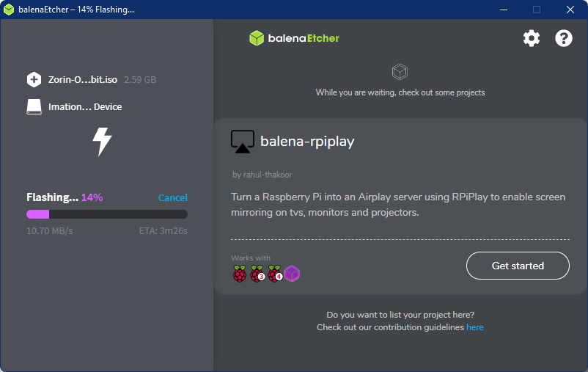Click the 14% progress percentage
The height and width of the screenshot is (372, 588).
point(92,197)
